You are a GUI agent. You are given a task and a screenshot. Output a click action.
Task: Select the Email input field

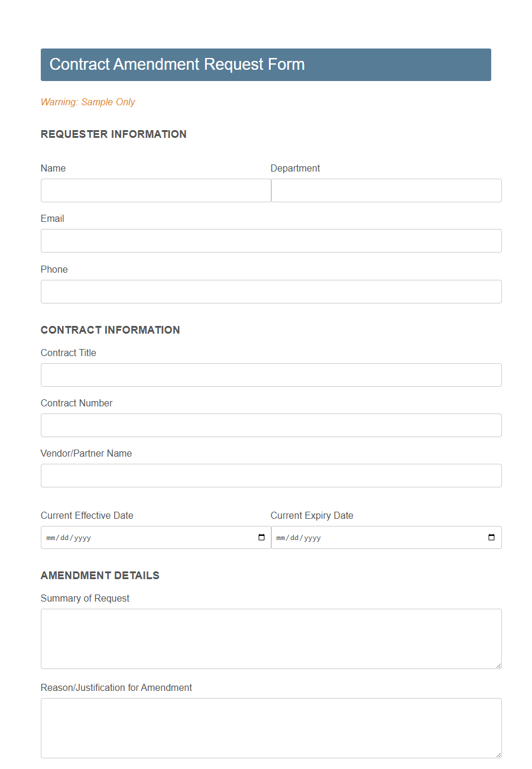tap(271, 241)
